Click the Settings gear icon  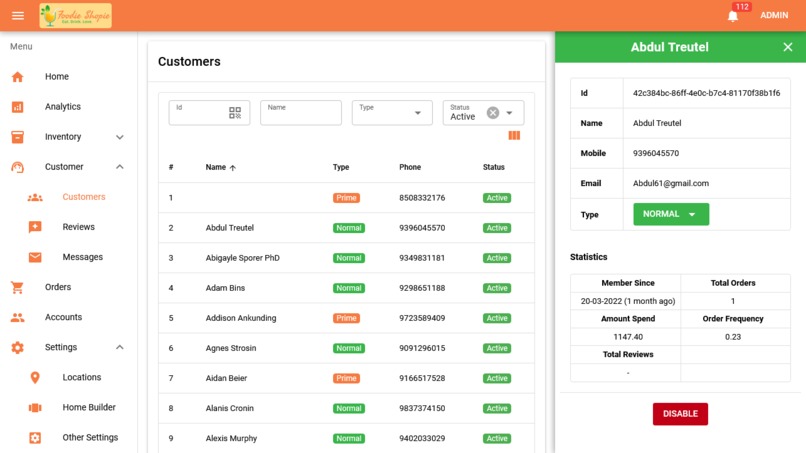pos(17,348)
